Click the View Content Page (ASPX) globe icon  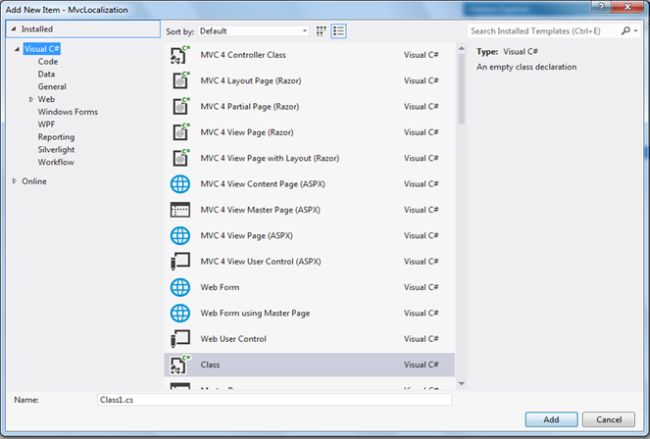[180, 184]
